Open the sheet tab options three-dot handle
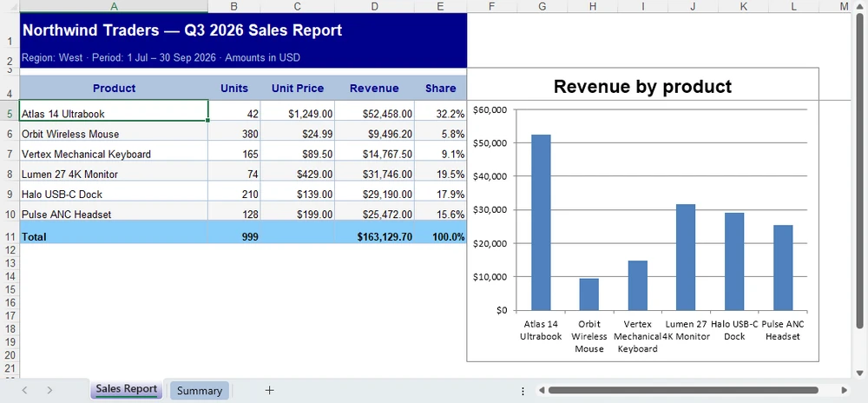Image resolution: width=868 pixels, height=403 pixels. pos(523,391)
